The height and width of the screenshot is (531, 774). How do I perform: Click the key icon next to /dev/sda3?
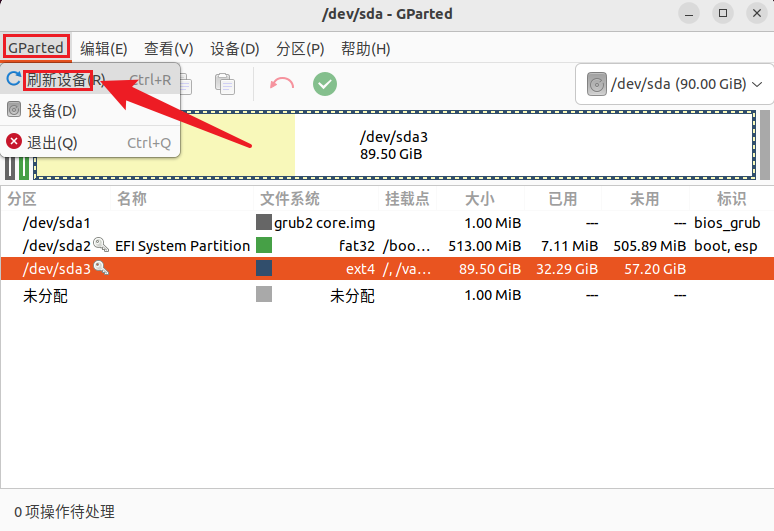tap(100, 268)
